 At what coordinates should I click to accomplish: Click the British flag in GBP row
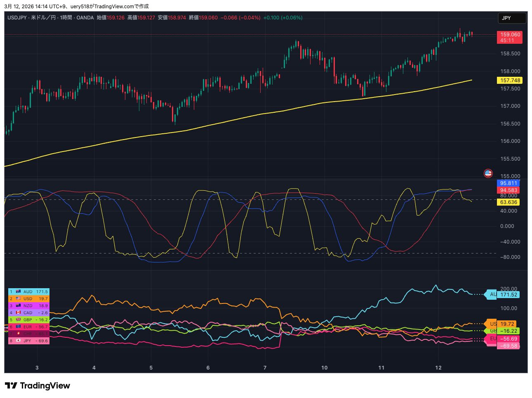[18, 320]
